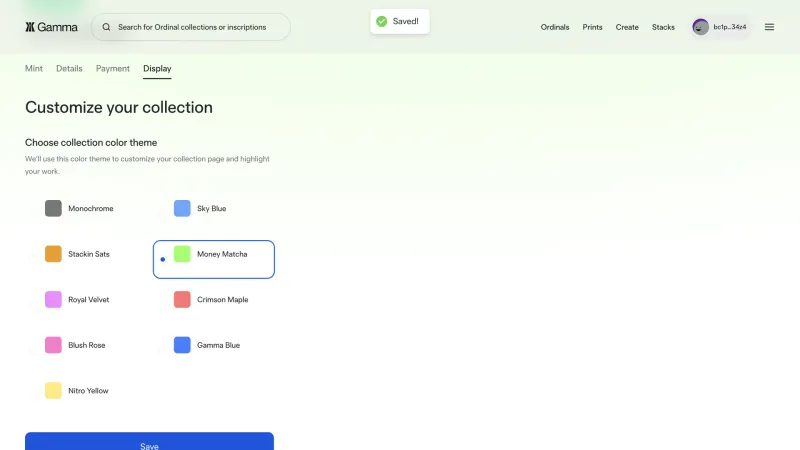Select the Blush Rose theme label
Viewport: 800px width, 450px height.
click(x=87, y=345)
